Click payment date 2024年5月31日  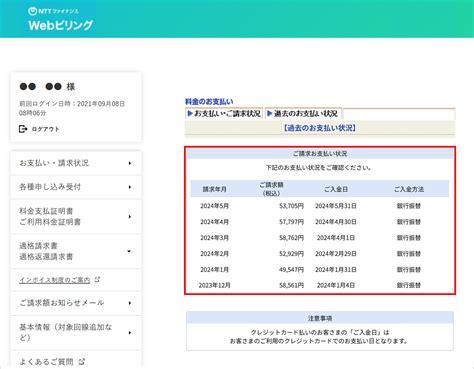336,206
